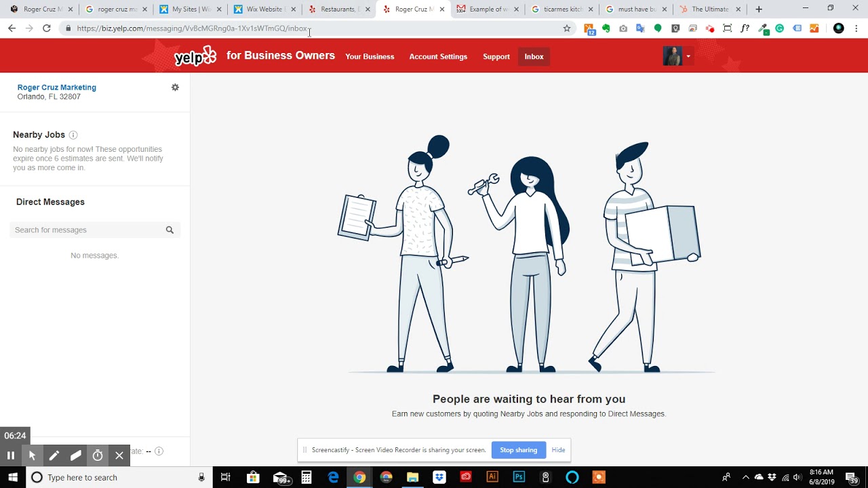Screen dimensions: 868x488
Task: Go back to the previous page
Action: (x=12, y=28)
